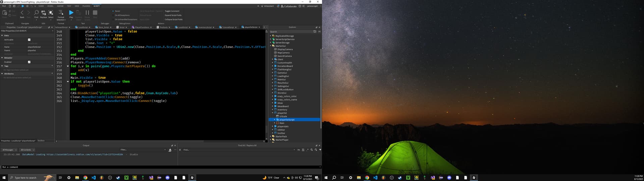Click the share icon near username

tap(304, 6)
